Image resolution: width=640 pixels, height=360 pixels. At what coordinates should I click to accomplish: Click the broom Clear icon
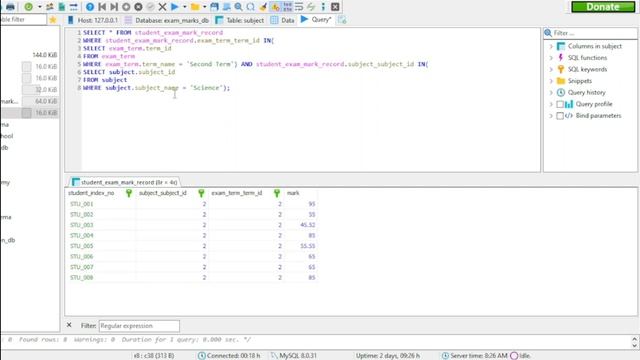coord(263,7)
